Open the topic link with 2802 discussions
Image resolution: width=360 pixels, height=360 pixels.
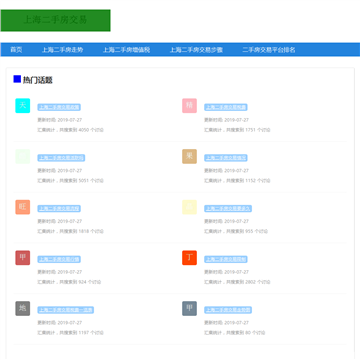click(226, 259)
